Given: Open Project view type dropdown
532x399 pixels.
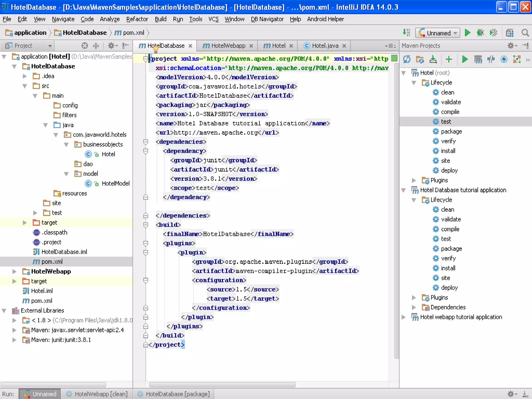Looking at the screenshot, I should coord(50,46).
